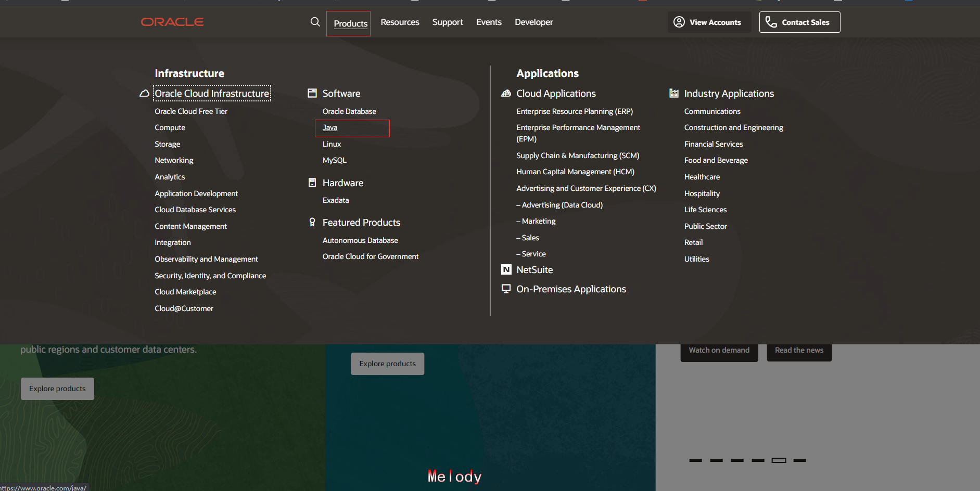The width and height of the screenshot is (980, 491).
Task: Select the Storage link
Action: [167, 144]
